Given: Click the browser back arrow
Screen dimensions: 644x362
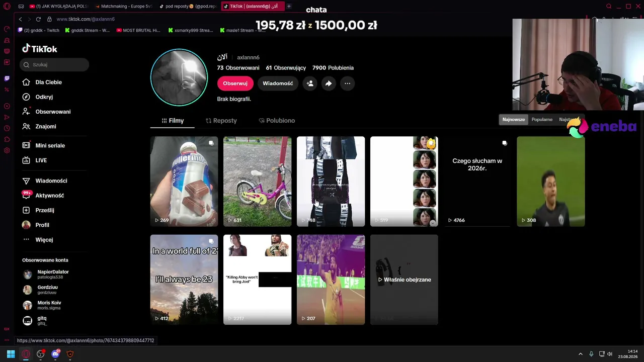Looking at the screenshot, I should (x=20, y=19).
